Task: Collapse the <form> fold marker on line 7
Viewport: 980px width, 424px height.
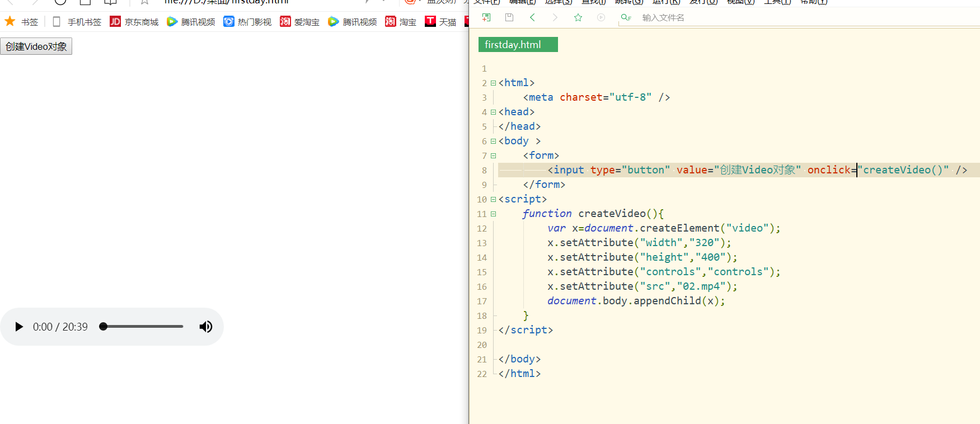Action: pyautogui.click(x=493, y=156)
